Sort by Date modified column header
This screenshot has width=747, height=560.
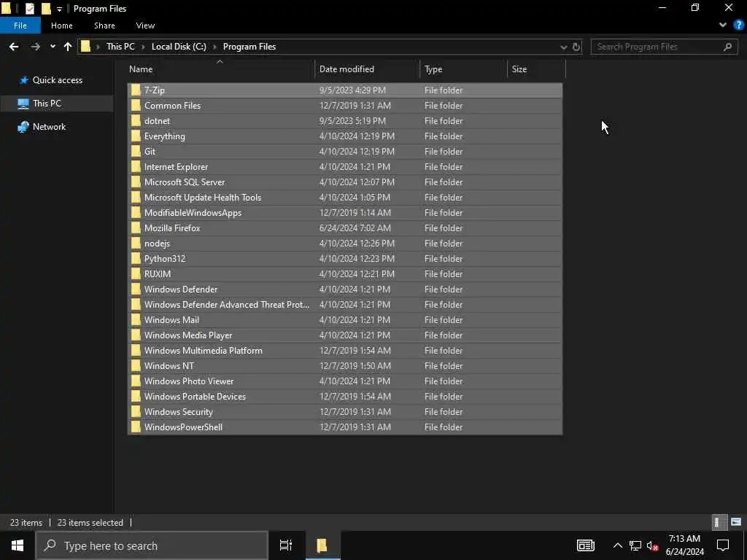[347, 69]
